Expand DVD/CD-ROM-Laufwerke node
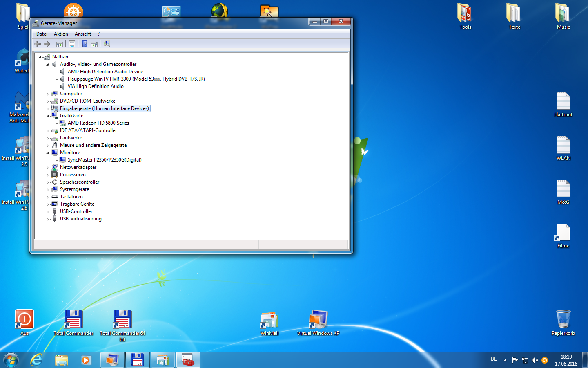 coord(47,101)
